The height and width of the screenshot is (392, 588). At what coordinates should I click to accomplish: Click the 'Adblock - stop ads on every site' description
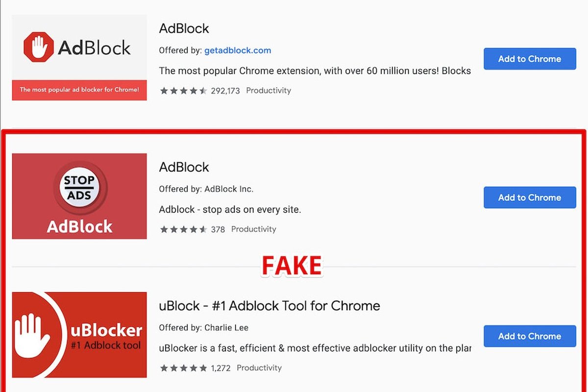(230, 210)
